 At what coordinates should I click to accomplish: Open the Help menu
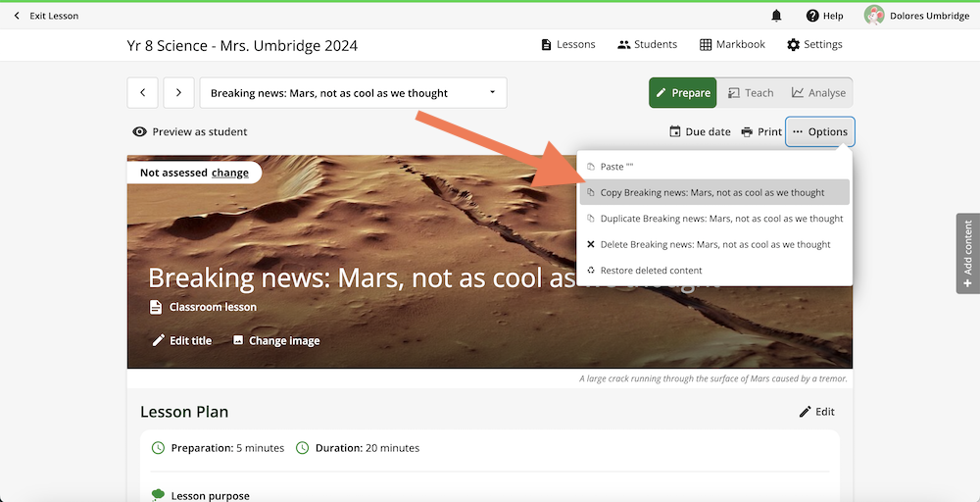coord(824,16)
